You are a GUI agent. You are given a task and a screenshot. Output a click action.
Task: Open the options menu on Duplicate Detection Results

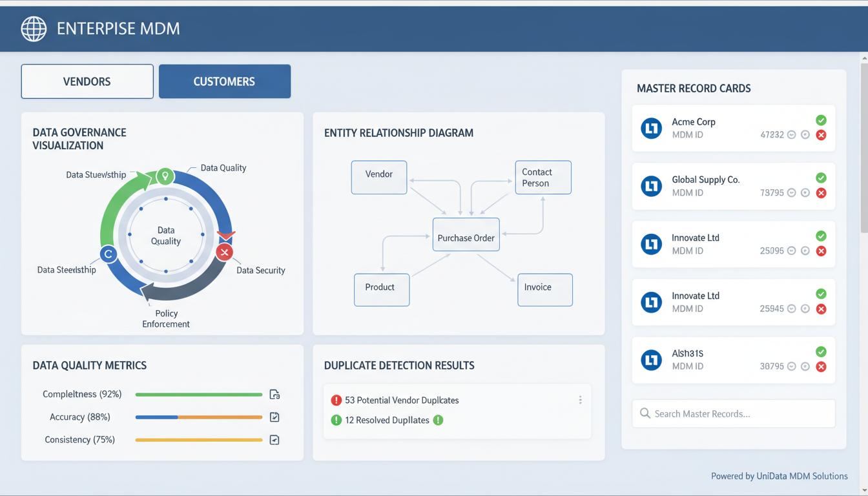(x=580, y=400)
